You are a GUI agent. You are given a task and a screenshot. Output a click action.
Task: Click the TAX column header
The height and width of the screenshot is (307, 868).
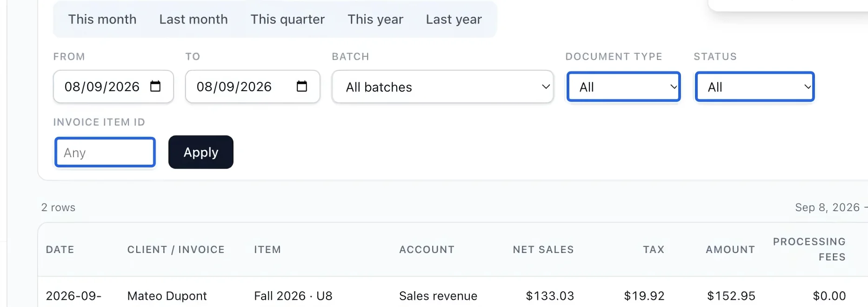click(654, 249)
